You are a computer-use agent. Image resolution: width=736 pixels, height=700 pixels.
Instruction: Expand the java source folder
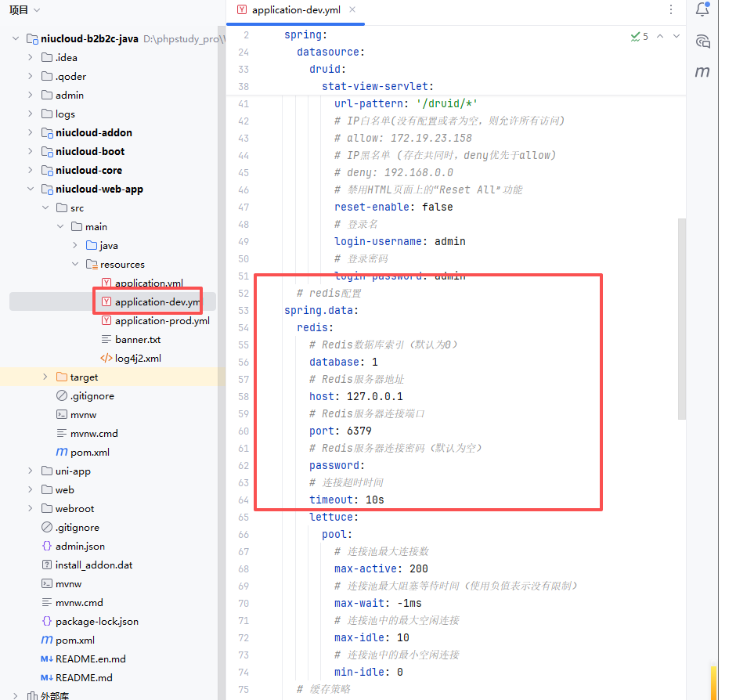pos(74,245)
